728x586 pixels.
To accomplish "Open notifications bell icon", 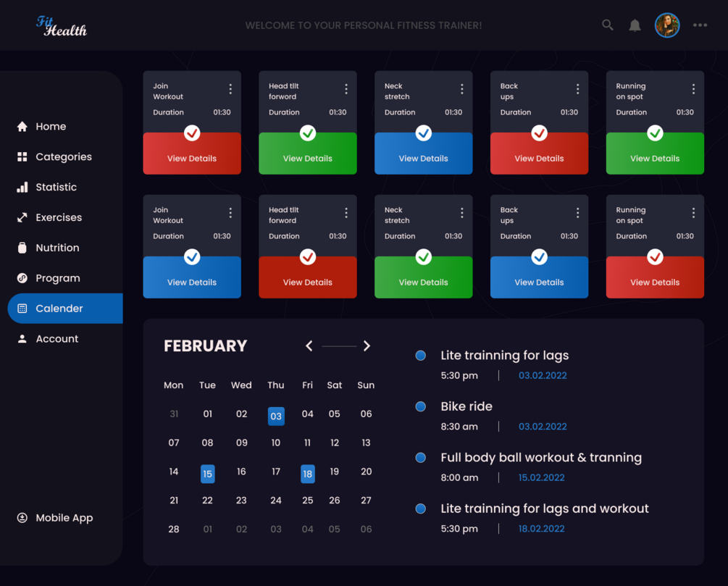I will pyautogui.click(x=635, y=25).
